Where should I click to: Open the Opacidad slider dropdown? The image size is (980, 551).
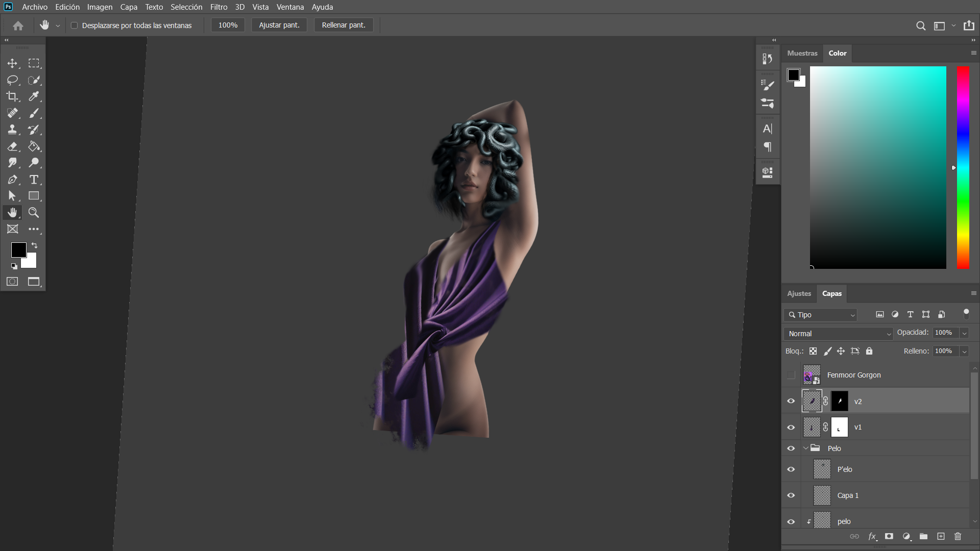(x=964, y=333)
